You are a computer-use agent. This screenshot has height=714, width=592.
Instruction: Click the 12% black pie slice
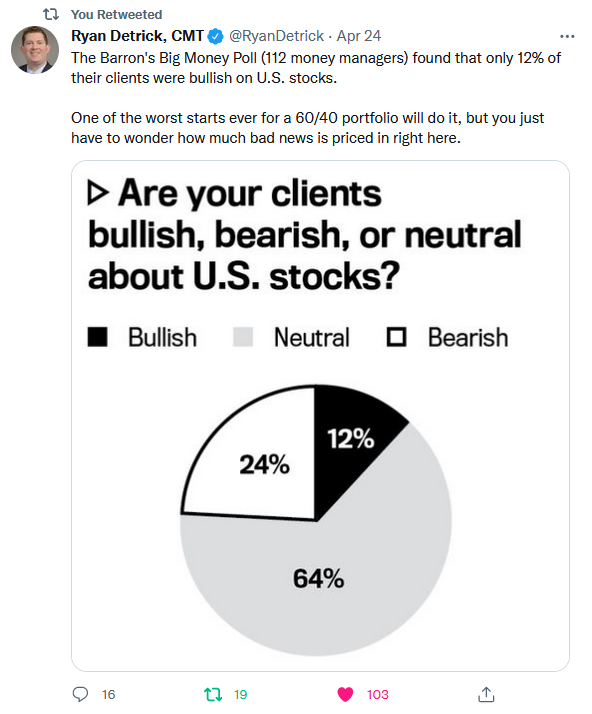coord(351,438)
